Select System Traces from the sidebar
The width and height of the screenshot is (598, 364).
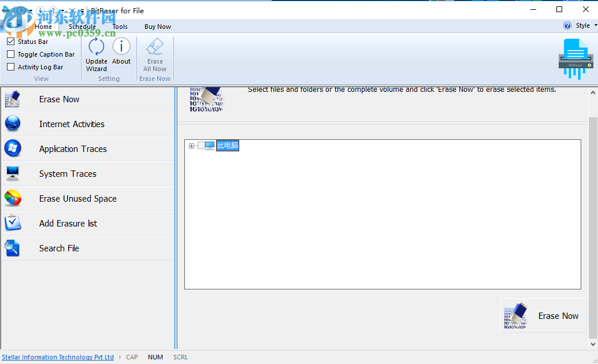pyautogui.click(x=68, y=173)
